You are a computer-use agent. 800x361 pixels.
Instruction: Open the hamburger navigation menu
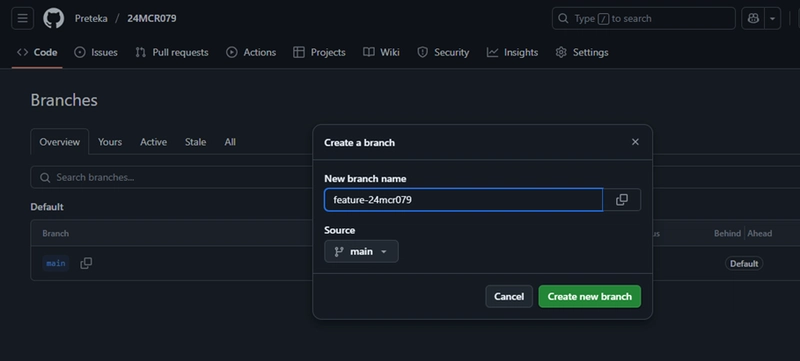(x=22, y=18)
